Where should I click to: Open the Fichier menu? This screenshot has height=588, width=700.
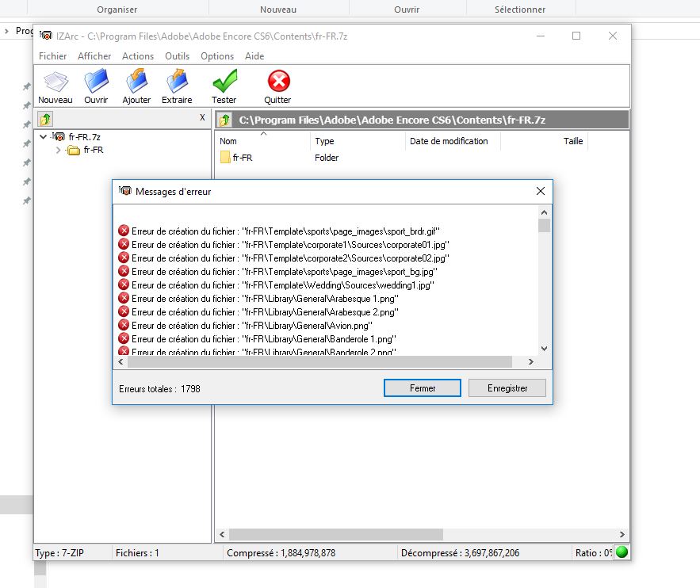[52, 55]
